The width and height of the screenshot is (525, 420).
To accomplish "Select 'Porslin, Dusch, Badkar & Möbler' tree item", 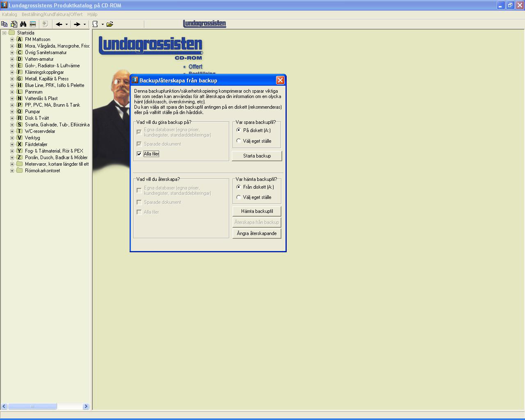I will [56, 157].
